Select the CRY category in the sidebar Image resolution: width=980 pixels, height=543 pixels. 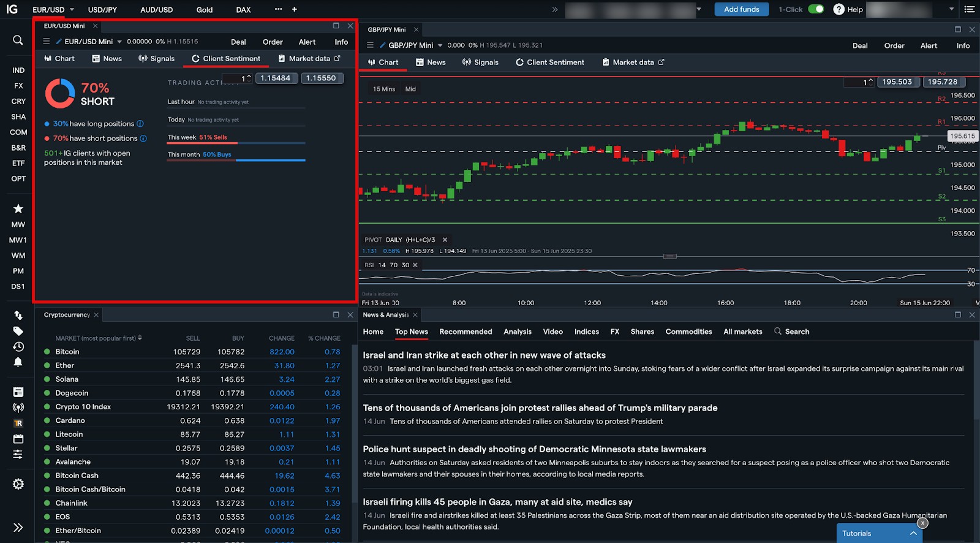point(18,101)
